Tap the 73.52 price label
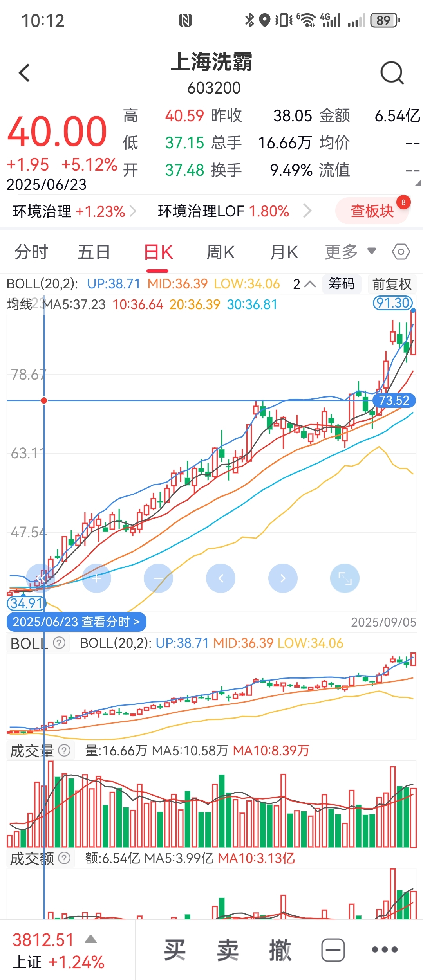 (394, 400)
